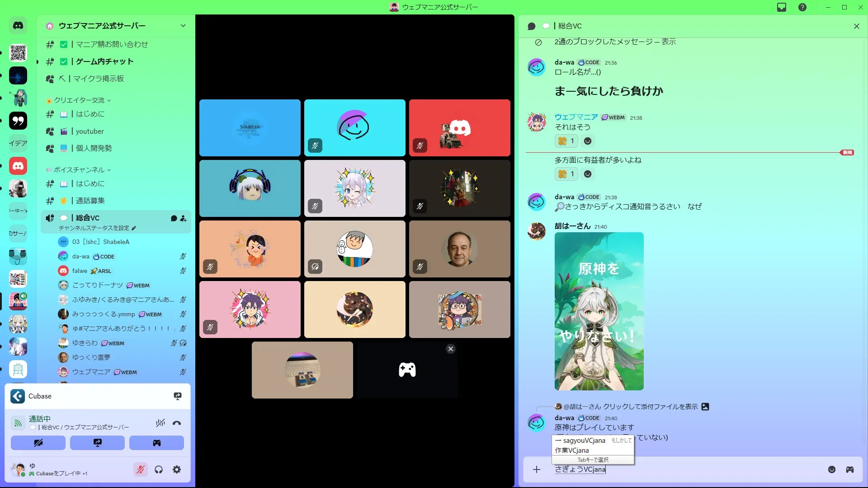This screenshot has width=868, height=488.
Task: Open the Help question mark icon
Action: pyautogui.click(x=802, y=7)
